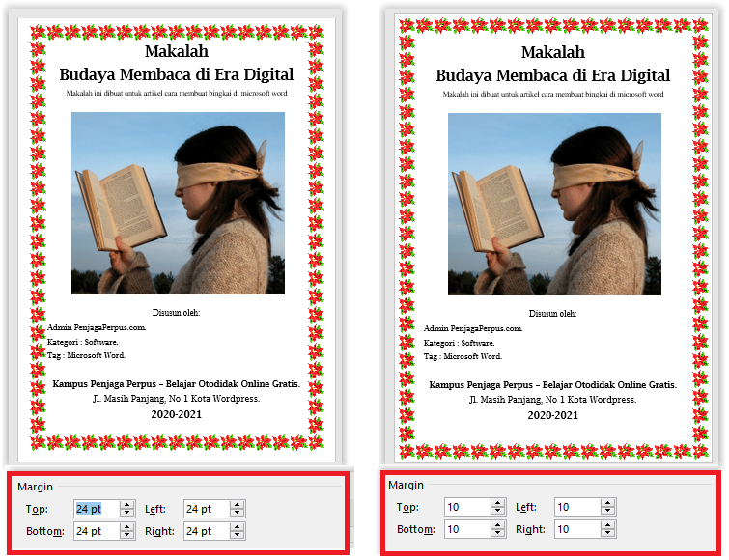Click 'Disusun oleh:' text in left preview
The height and width of the screenshot is (560, 729).
[176, 313]
